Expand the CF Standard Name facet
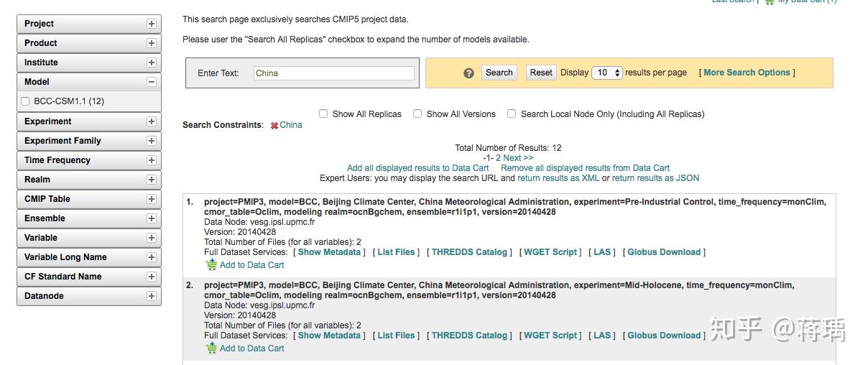This screenshot has width=868, height=365. click(x=152, y=277)
